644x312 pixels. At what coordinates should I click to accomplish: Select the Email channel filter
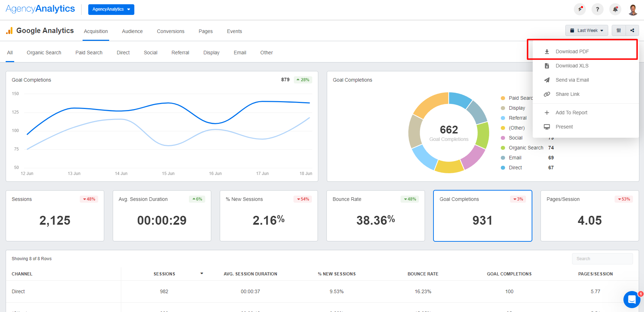[240, 53]
